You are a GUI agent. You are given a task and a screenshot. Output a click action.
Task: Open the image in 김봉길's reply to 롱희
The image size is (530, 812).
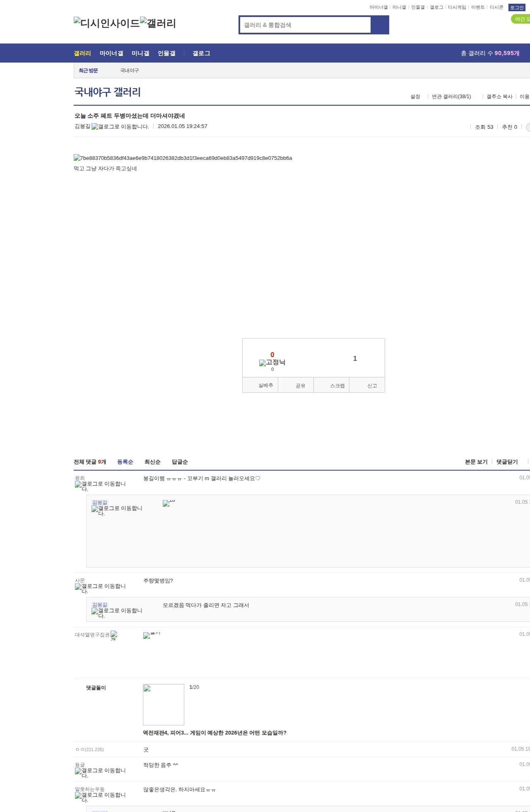click(169, 503)
